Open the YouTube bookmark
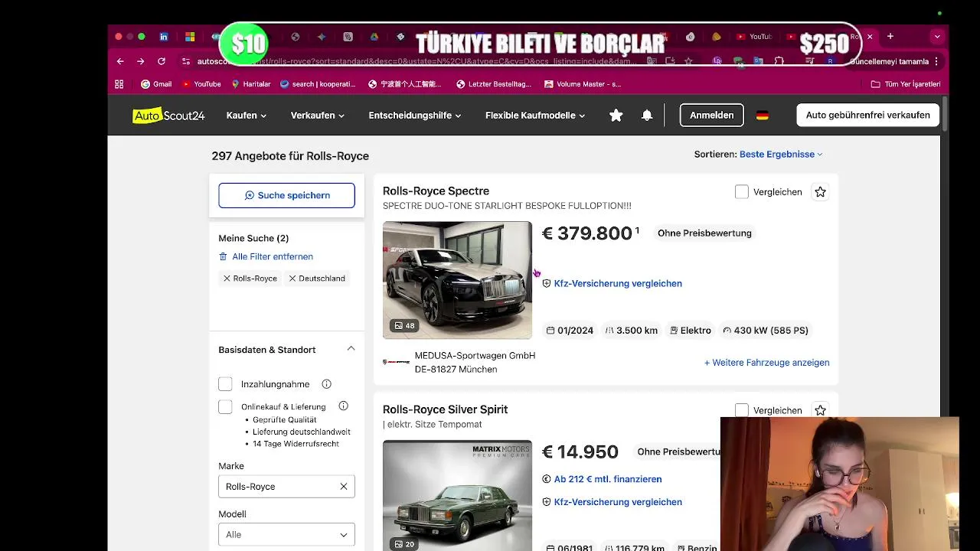 pyautogui.click(x=201, y=84)
